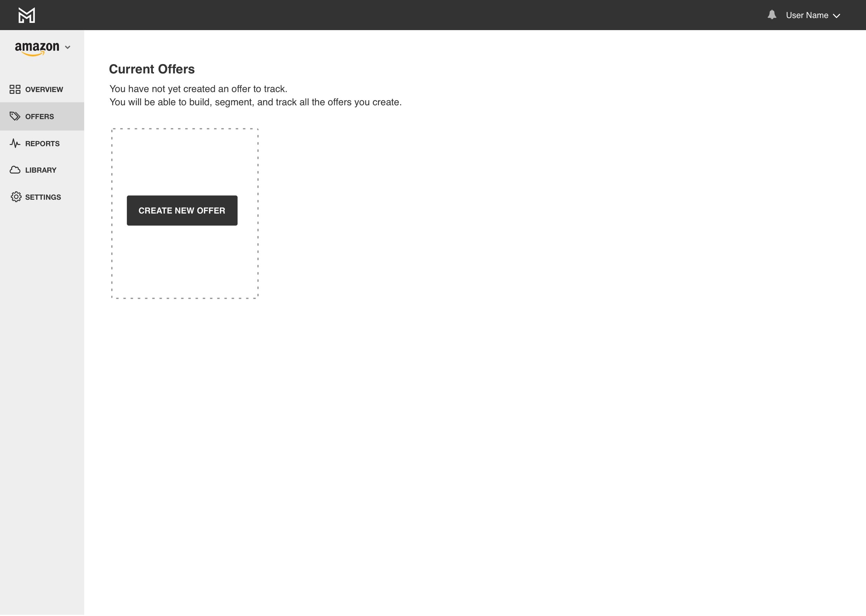Screen dimensions: 866x616
Task: Click the User Name label
Action: click(x=807, y=16)
